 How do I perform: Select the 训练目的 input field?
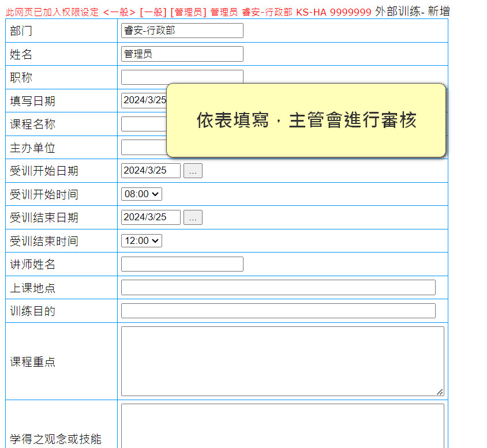pos(278,311)
